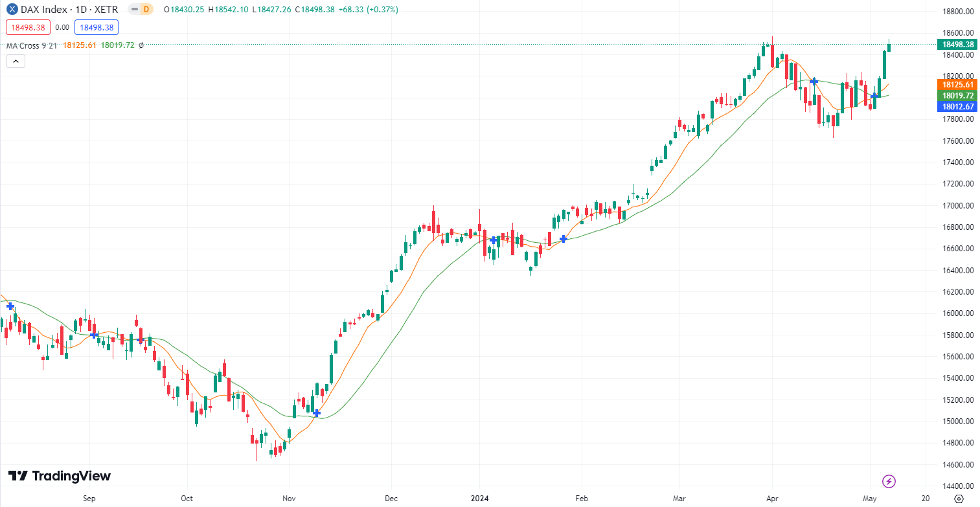Click the DAX symbol logo icon
Viewport: 980px width, 507px height.
pyautogui.click(x=12, y=9)
